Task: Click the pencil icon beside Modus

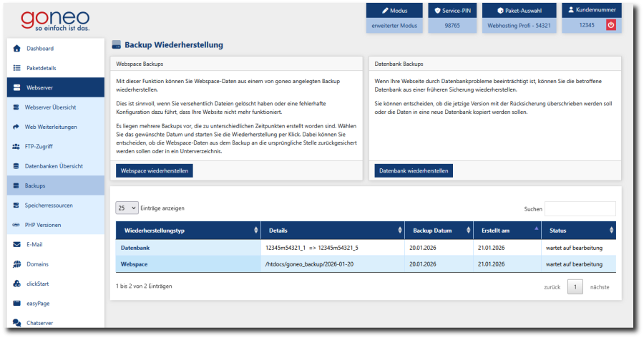Action: pyautogui.click(x=385, y=11)
